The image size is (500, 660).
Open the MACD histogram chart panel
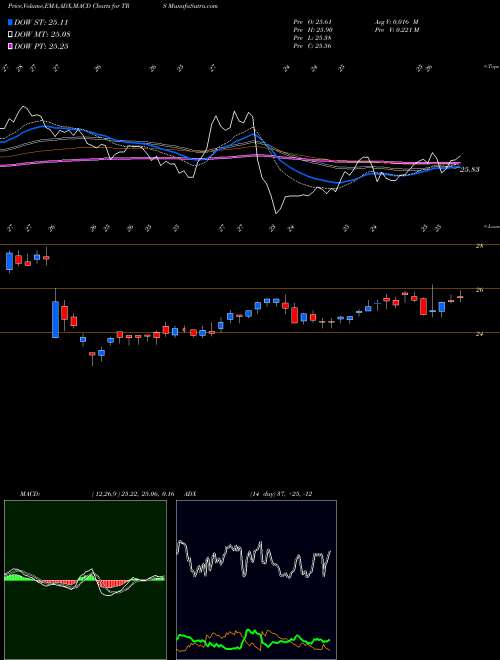pos(85,580)
